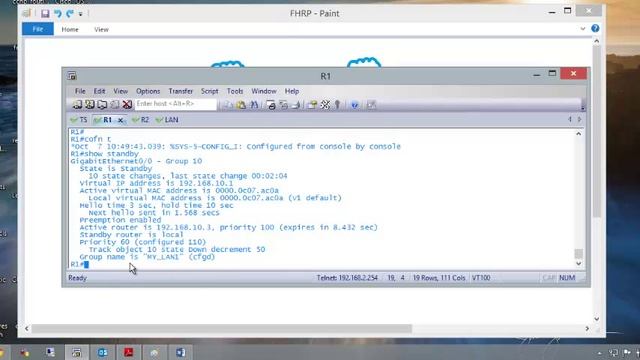The height and width of the screenshot is (360, 640).
Task: Open the View menu in SecureCRT
Action: pyautogui.click(x=120, y=91)
